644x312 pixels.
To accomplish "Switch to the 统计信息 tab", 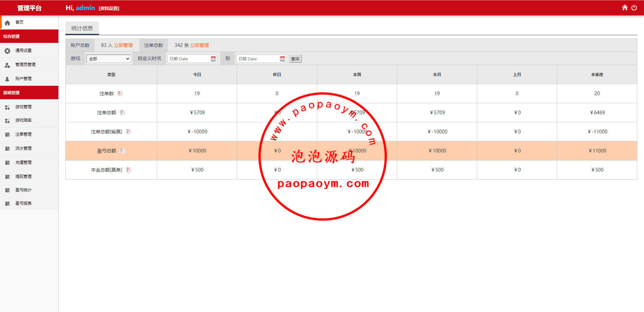I will pyautogui.click(x=82, y=28).
